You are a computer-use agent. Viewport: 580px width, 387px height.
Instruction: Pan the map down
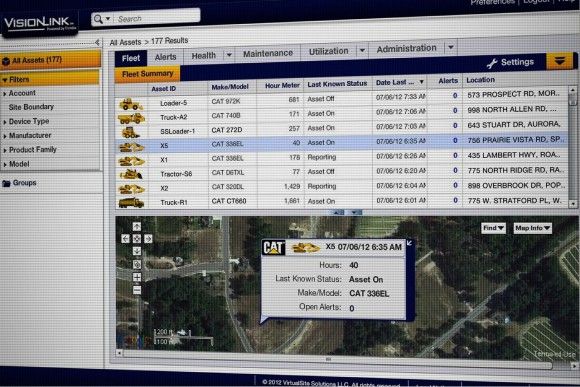(x=136, y=251)
